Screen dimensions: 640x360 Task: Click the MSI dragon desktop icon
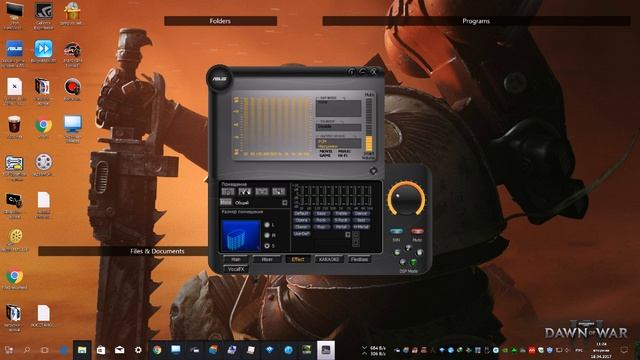click(x=72, y=50)
